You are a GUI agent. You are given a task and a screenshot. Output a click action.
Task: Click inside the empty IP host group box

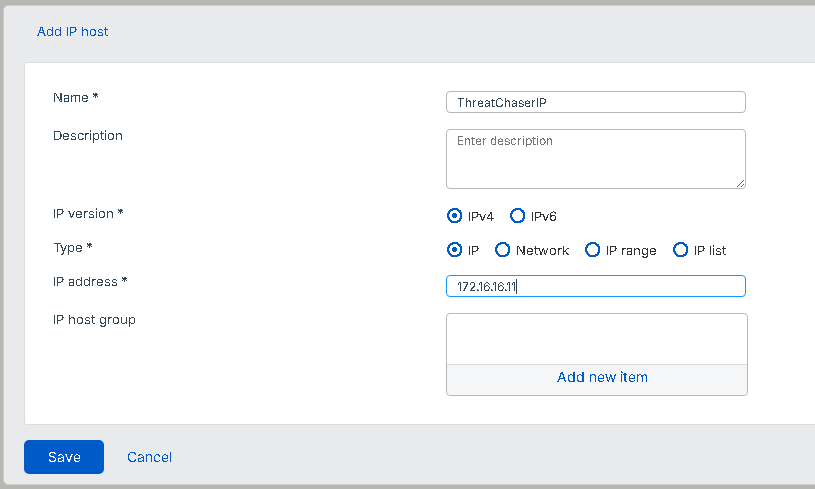596,339
